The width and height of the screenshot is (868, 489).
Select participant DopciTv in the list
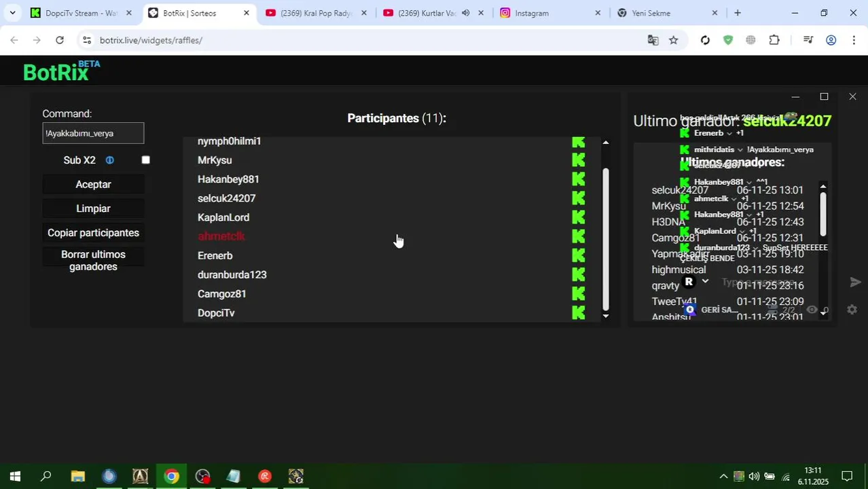coord(216,312)
